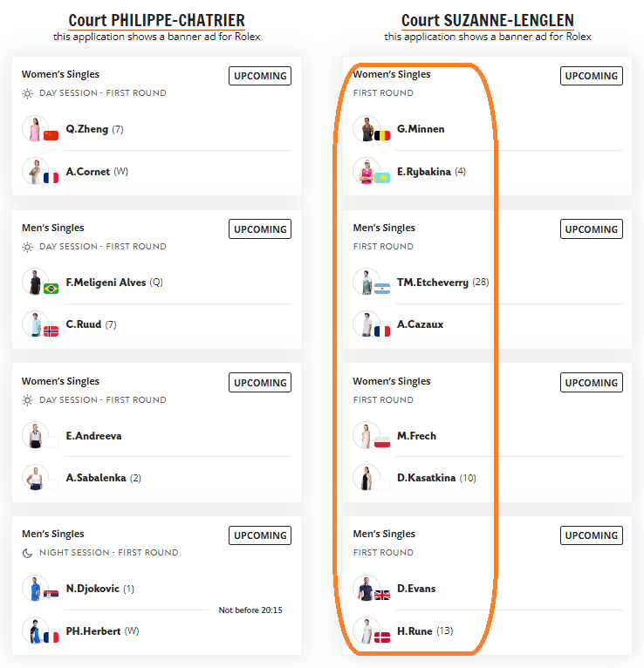Screen dimensions: 644x668
Task: Click UPCOMING badge on Evans vs Rune match
Action: 592,535
